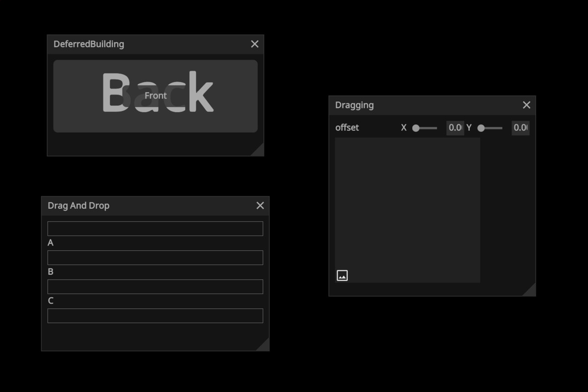Click the resize grip of DeferredBuilding window

(x=259, y=151)
